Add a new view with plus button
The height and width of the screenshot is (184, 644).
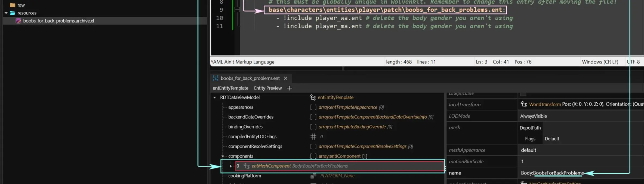point(289,88)
